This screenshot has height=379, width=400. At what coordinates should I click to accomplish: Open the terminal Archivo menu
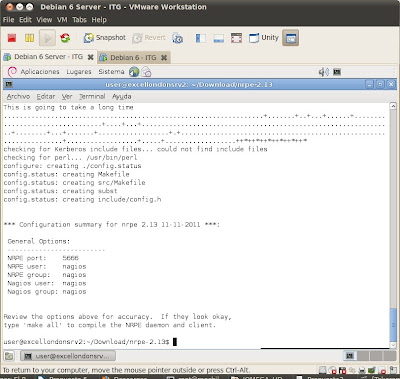pyautogui.click(x=18, y=97)
